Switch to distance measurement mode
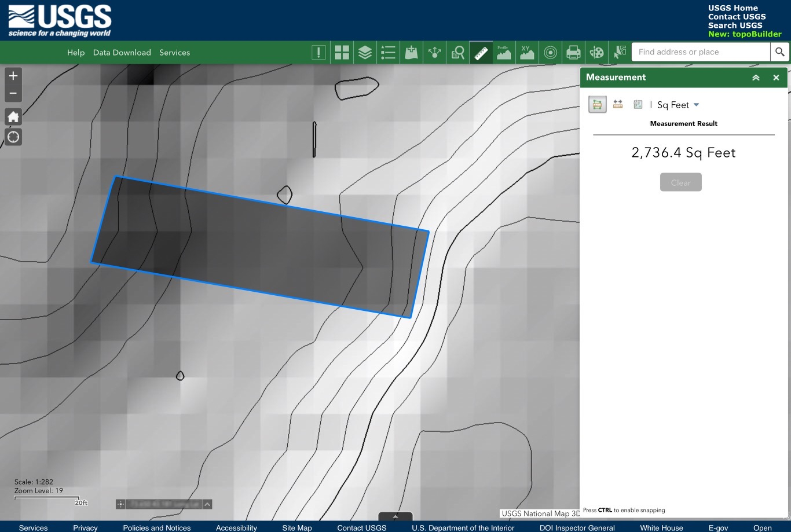 (x=618, y=104)
